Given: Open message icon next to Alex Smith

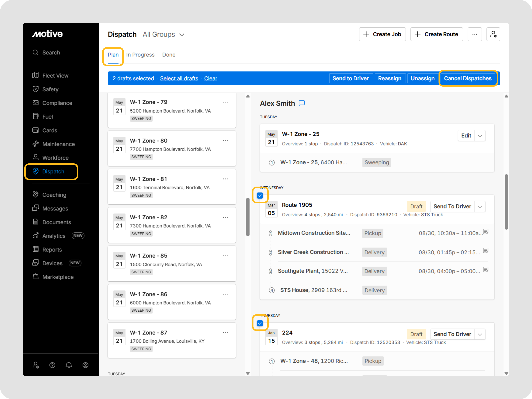Looking at the screenshot, I should 302,103.
